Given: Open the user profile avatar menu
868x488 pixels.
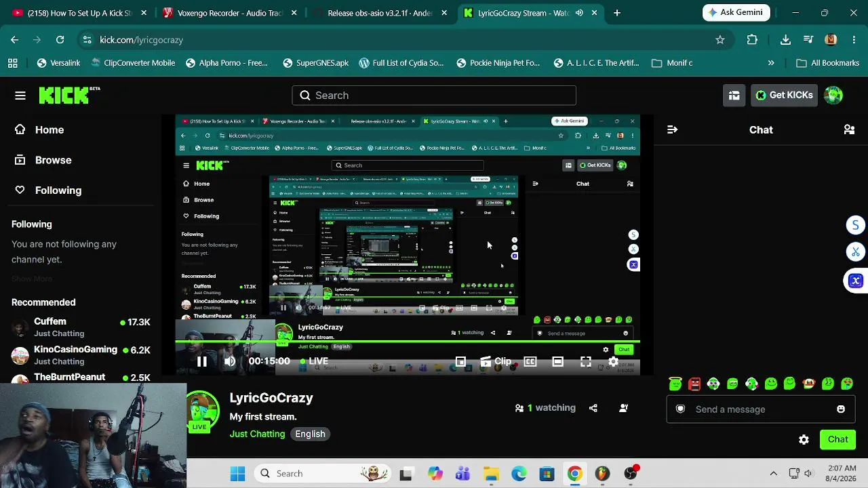Looking at the screenshot, I should tap(833, 96).
